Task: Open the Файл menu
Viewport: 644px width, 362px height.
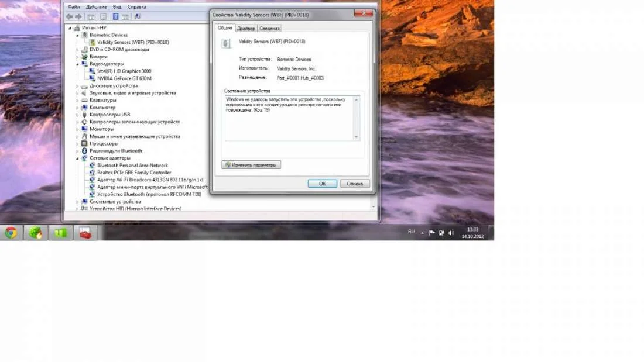Action: click(74, 7)
